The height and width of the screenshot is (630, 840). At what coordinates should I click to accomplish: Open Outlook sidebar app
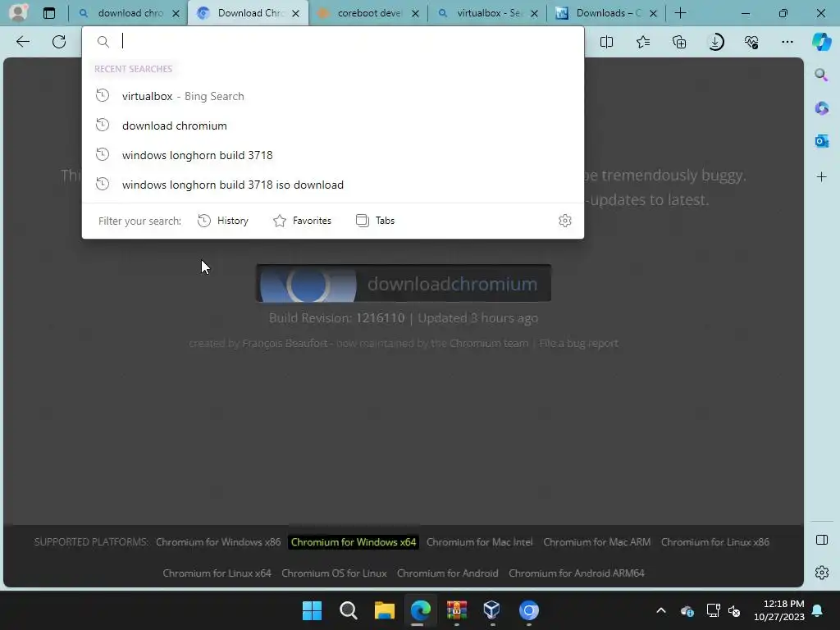pos(821,141)
